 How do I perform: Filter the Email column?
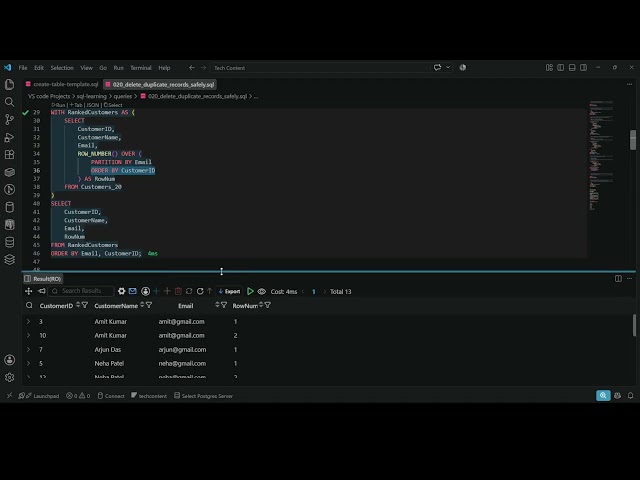pos(224,305)
